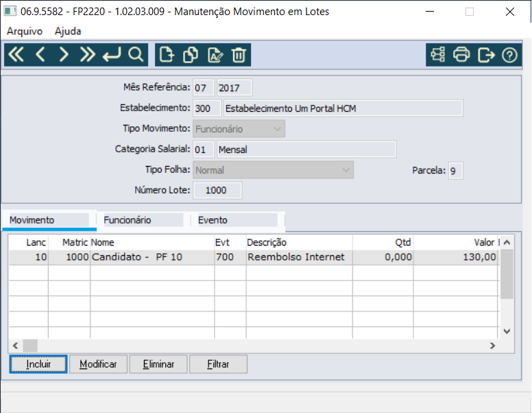Screen dimensions: 532x413
Task: Click the Parcela field showing 9
Action: (x=456, y=171)
